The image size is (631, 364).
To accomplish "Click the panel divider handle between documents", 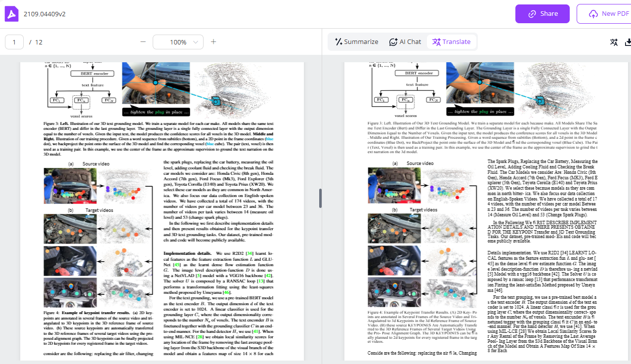I will point(320,198).
